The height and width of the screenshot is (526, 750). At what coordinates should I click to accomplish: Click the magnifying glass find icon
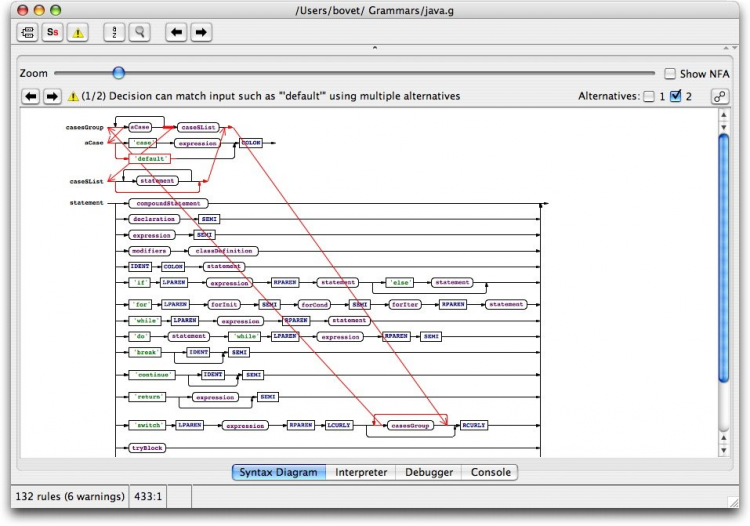click(x=139, y=32)
